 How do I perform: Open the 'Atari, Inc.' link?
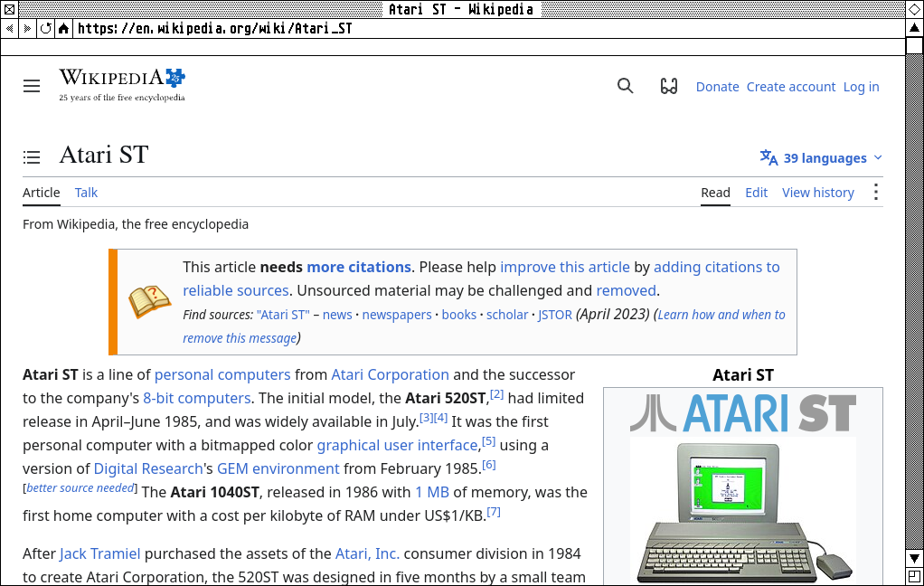(367, 553)
